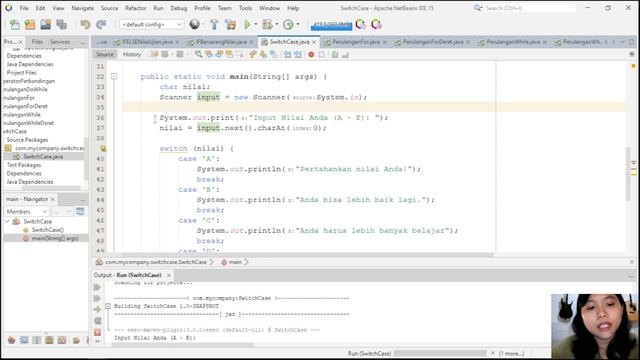Toggle Show Fields filter in Navigator
The height and width of the screenshot is (360, 640).
point(24,340)
